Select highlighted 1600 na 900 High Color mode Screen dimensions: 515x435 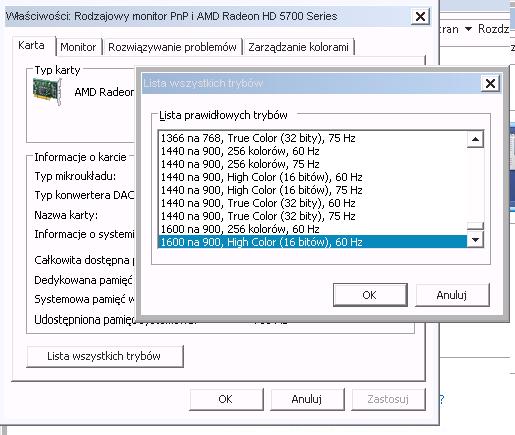[313, 242]
